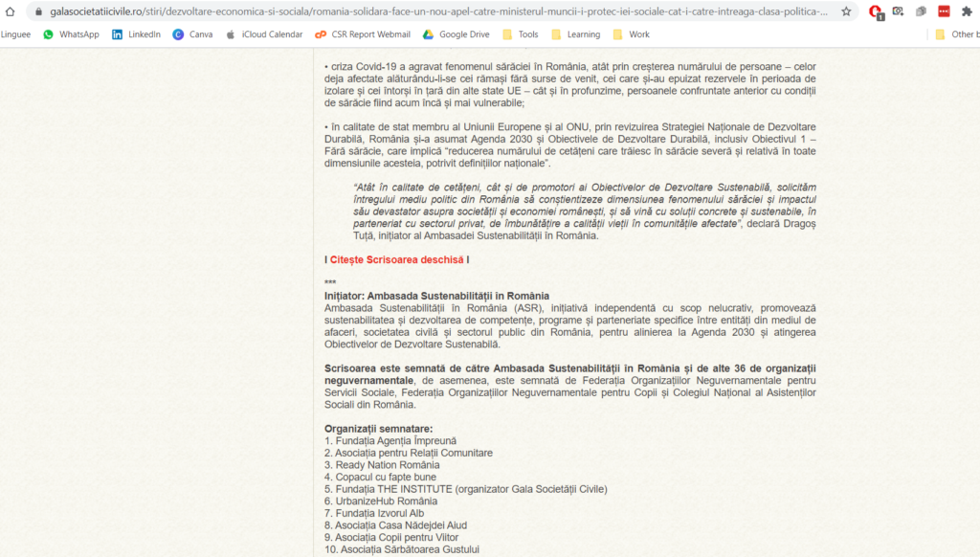Click list item Ready Nation România
This screenshot has width=980, height=557.
tap(382, 464)
